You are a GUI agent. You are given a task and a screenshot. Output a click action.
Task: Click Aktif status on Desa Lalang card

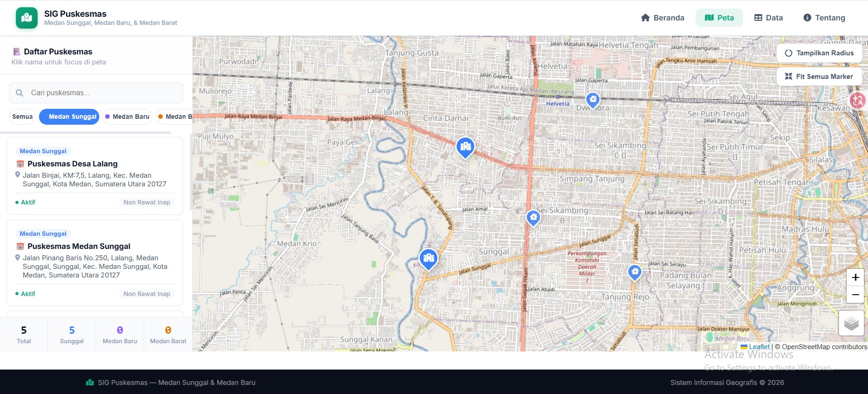[x=25, y=202]
